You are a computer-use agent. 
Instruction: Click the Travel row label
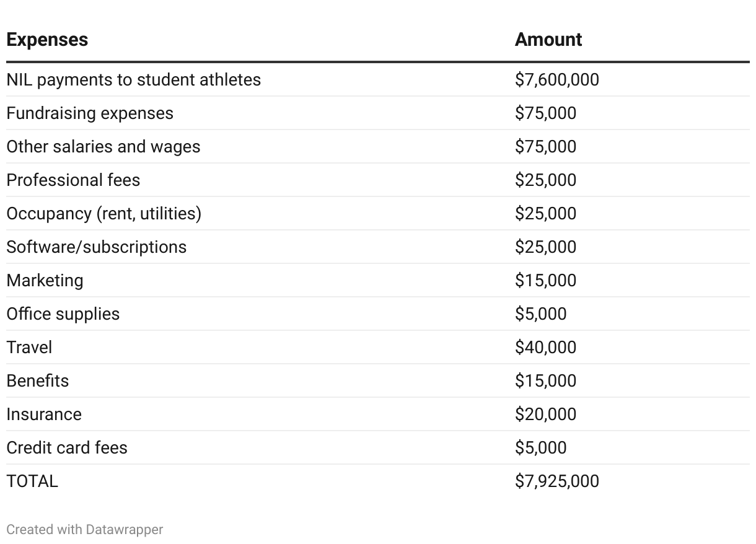tap(29, 348)
